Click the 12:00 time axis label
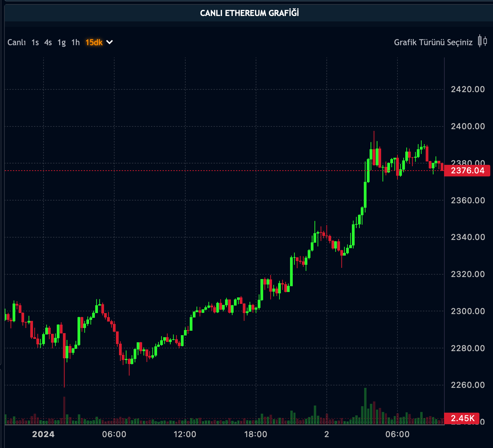 coord(185,434)
